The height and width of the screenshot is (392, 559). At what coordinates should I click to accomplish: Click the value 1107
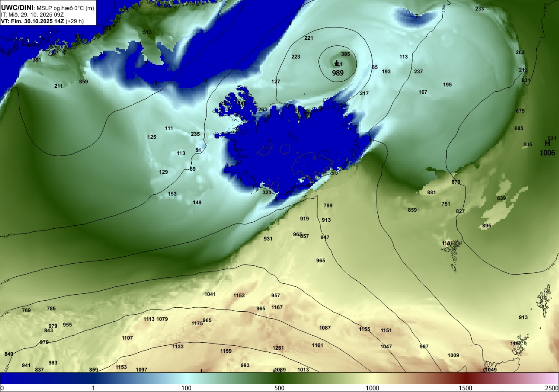pos(127,338)
